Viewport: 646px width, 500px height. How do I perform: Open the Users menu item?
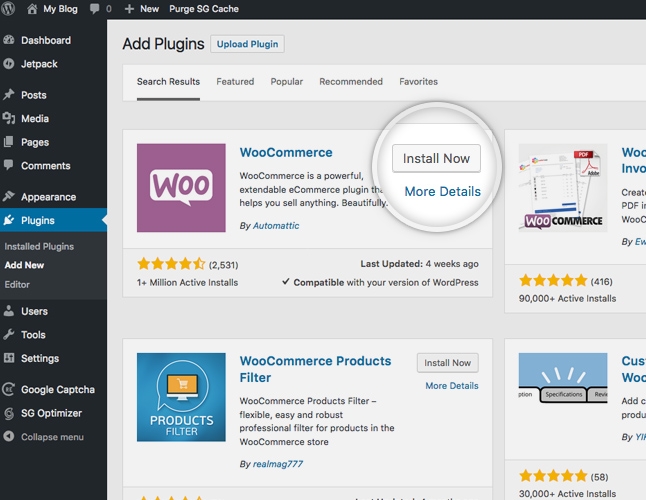[x=34, y=311]
